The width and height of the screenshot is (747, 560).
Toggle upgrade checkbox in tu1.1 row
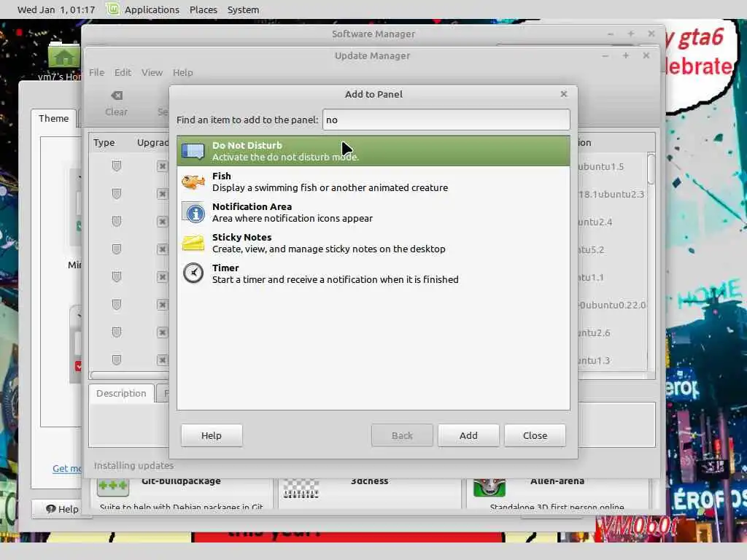coord(162,276)
